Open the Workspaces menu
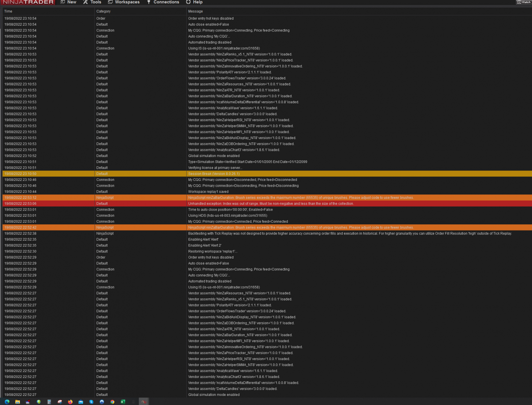 [x=124, y=2]
